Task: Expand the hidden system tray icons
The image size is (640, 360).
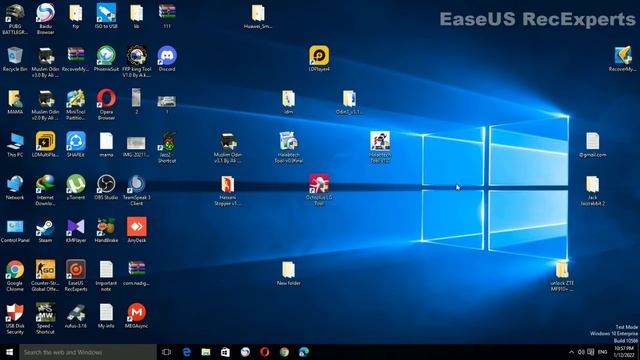Action: [571, 352]
